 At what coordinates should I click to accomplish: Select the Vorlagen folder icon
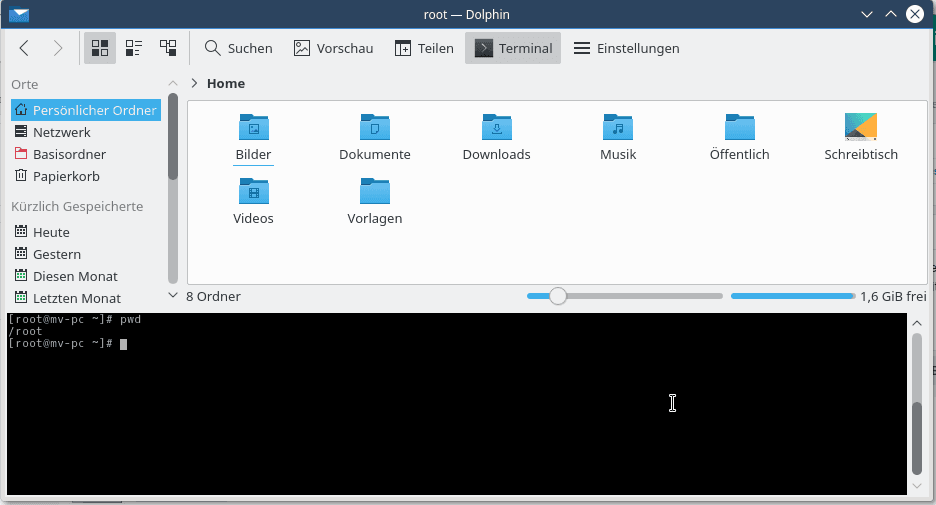pyautogui.click(x=375, y=191)
